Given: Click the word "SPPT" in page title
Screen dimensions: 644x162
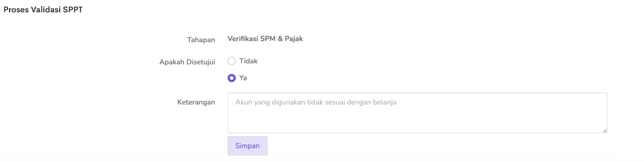Looking at the screenshot, I should pos(73,10).
